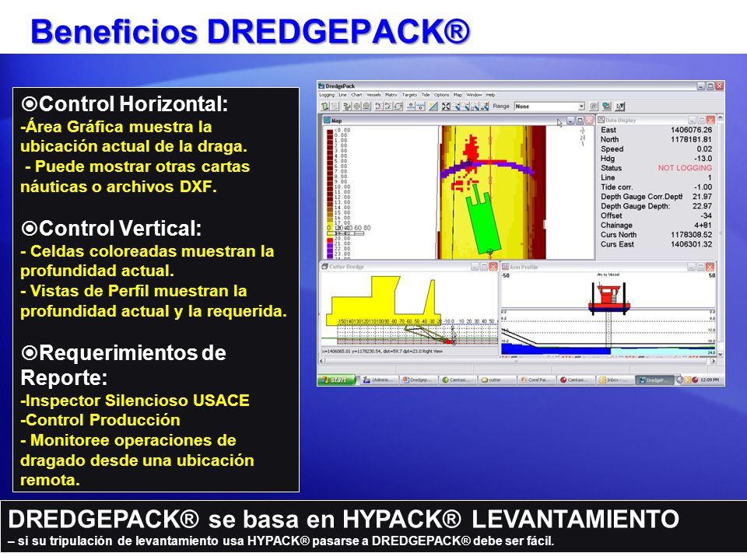Open the Range dropdown showing None
747x560 pixels.
pyautogui.click(x=549, y=107)
